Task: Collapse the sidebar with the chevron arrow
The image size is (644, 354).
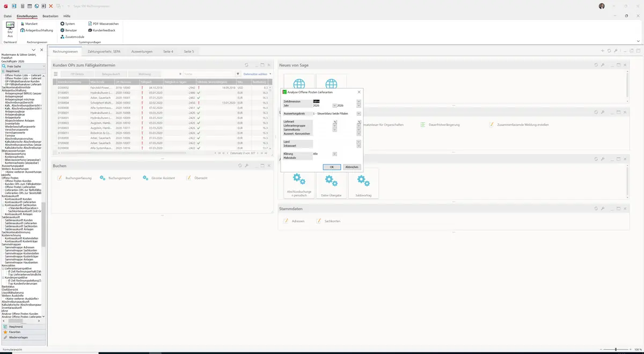Action: [x=33, y=50]
